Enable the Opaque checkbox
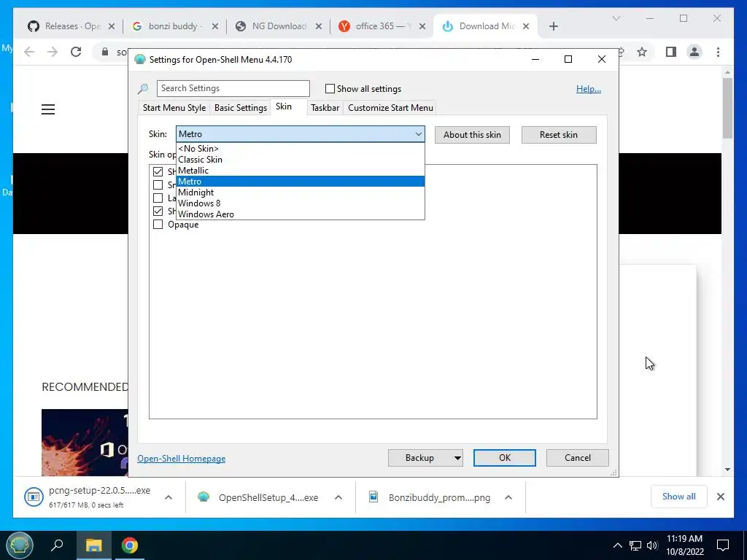 [158, 225]
